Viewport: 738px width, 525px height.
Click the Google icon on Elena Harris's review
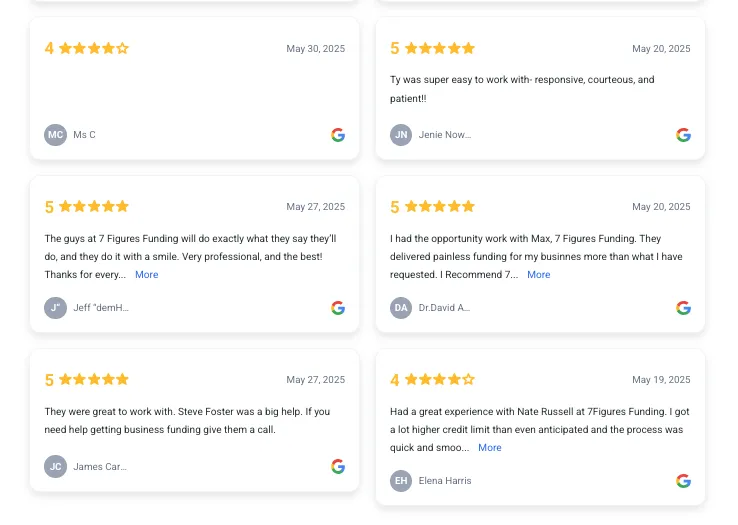tap(683, 481)
